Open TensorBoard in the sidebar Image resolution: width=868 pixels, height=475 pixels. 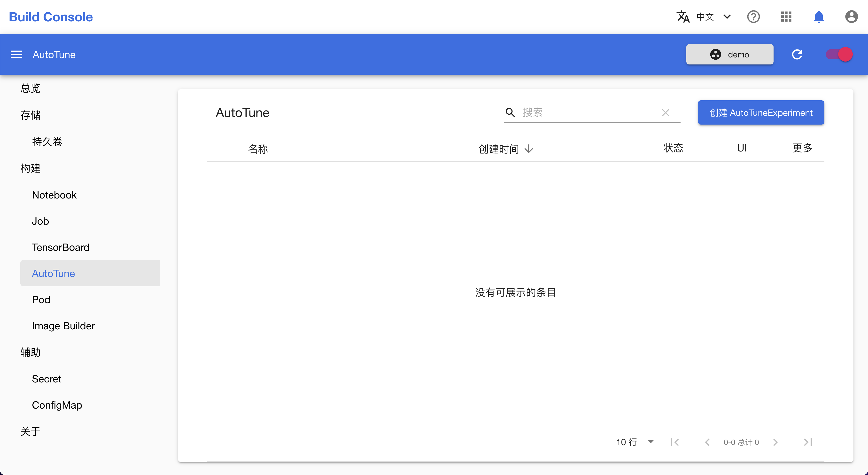point(61,247)
